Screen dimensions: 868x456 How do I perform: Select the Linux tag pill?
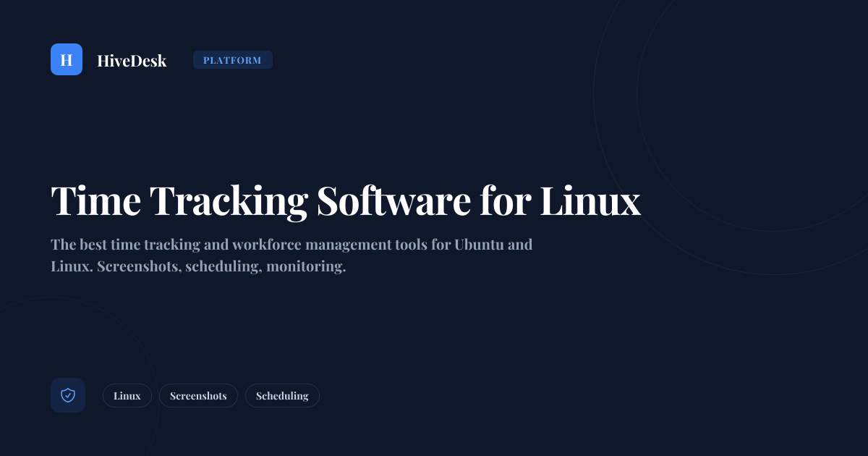[127, 396]
